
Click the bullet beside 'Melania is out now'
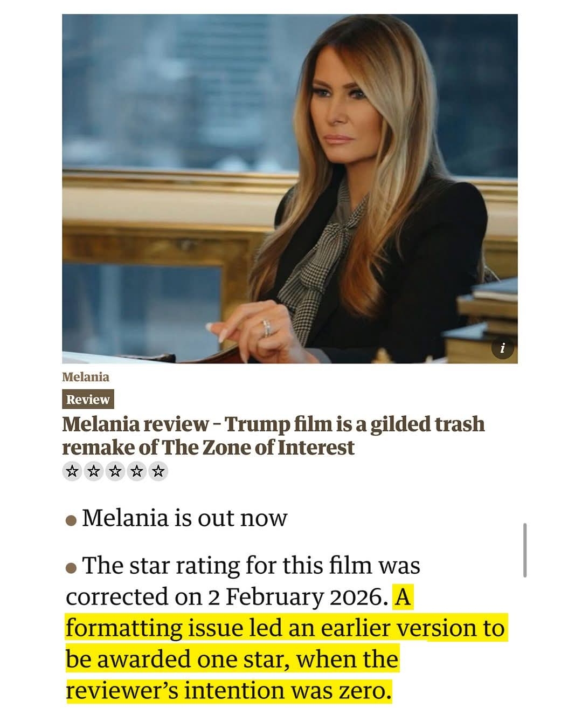coord(71,521)
